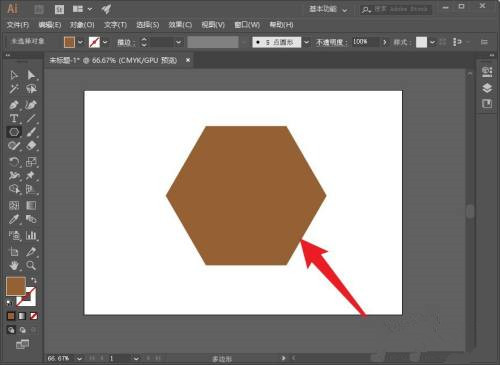500x365 pixels.
Task: Select the Shaper pencil tool
Action: tap(14, 146)
